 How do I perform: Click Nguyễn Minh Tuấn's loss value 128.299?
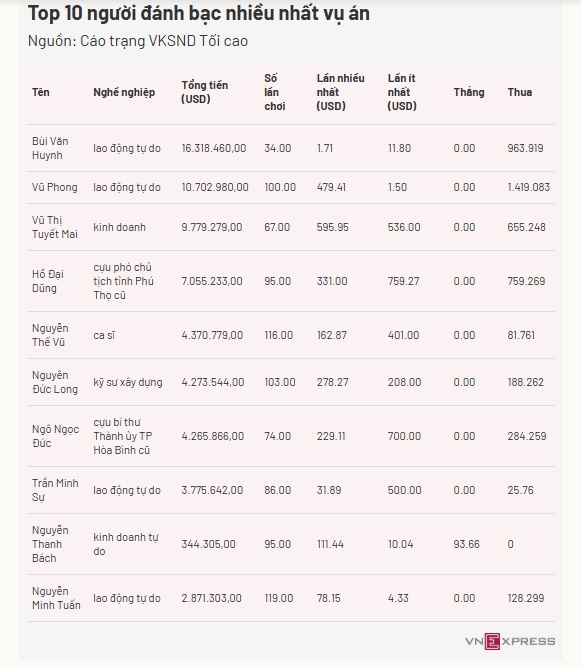(526, 598)
